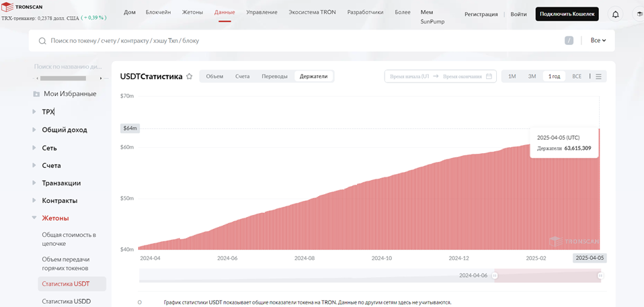Viewport: 644px width, 307px height.
Task: Open the chart hamburger menu icon
Action: pos(598,77)
